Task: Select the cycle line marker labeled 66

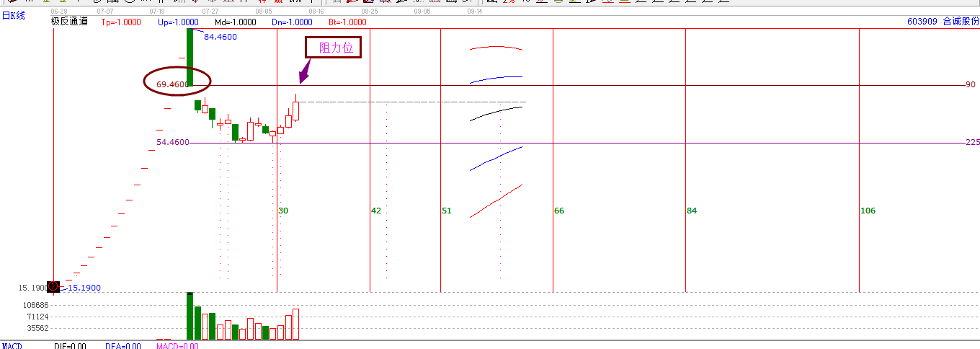Action: 559,211
